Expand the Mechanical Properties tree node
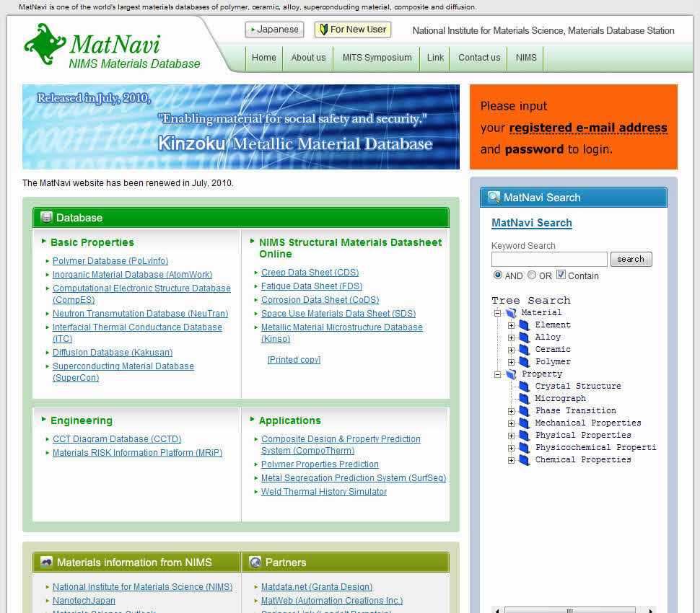700x613 pixels. click(x=511, y=423)
